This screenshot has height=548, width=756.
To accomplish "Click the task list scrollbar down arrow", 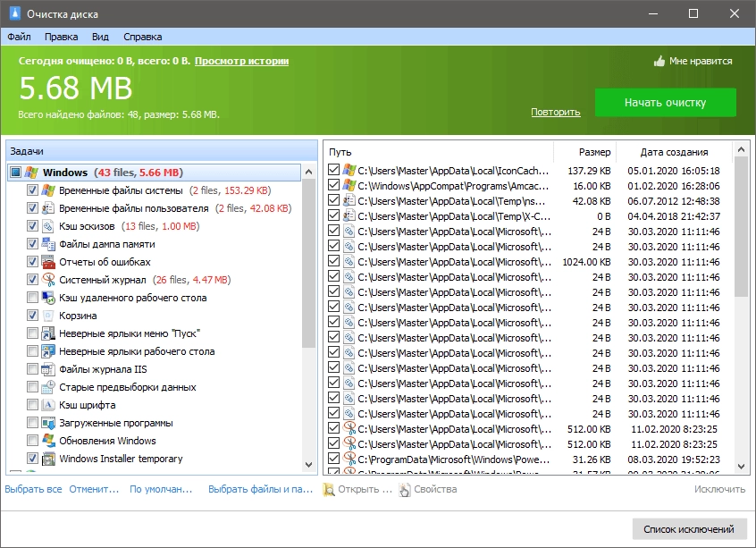I will click(309, 465).
